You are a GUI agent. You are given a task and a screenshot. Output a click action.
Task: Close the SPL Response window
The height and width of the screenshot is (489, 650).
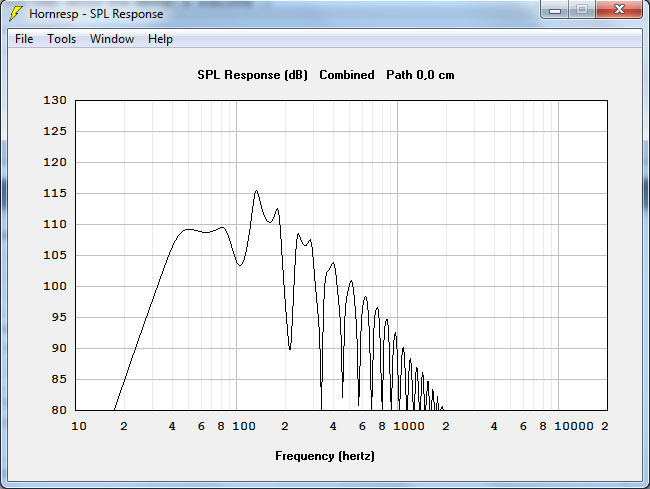coord(619,9)
